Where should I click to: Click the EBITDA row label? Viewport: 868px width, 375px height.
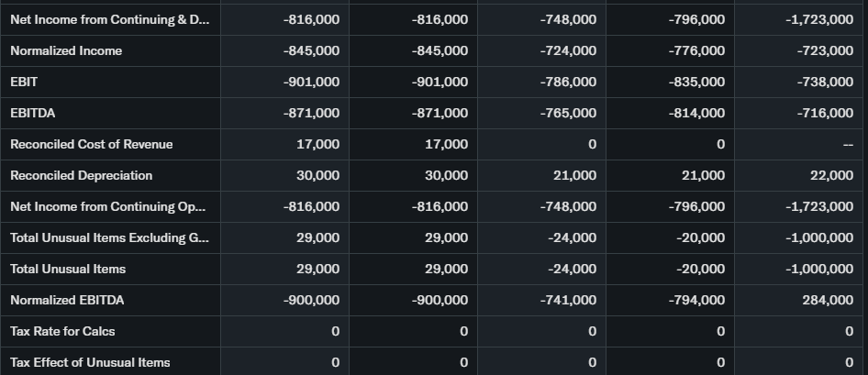pyautogui.click(x=31, y=114)
